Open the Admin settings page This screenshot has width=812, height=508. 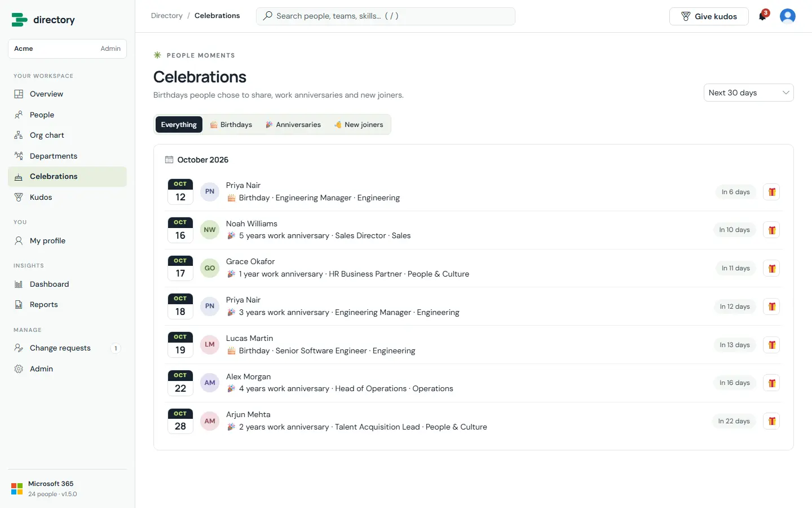(x=67, y=369)
